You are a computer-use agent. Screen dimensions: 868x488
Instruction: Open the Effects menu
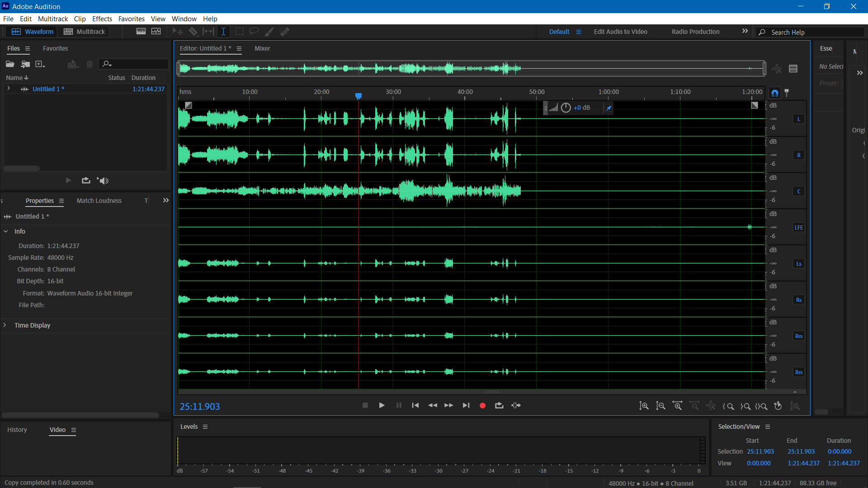point(102,19)
